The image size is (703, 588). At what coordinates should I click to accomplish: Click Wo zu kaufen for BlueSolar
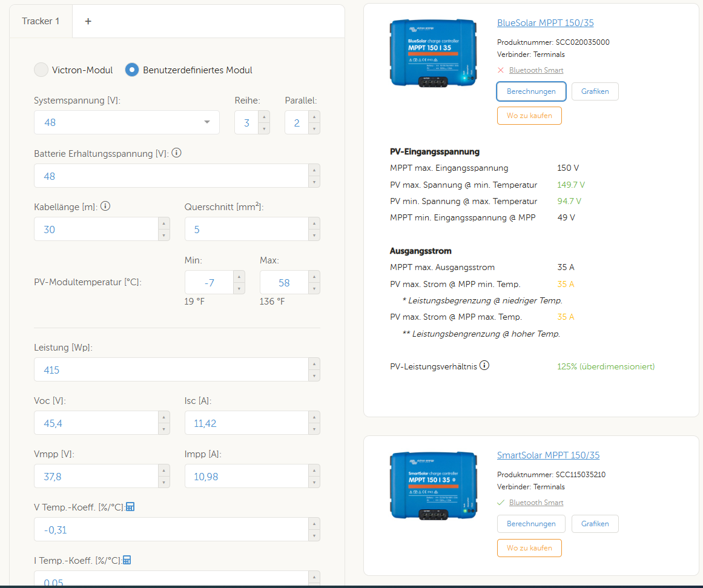[529, 116]
